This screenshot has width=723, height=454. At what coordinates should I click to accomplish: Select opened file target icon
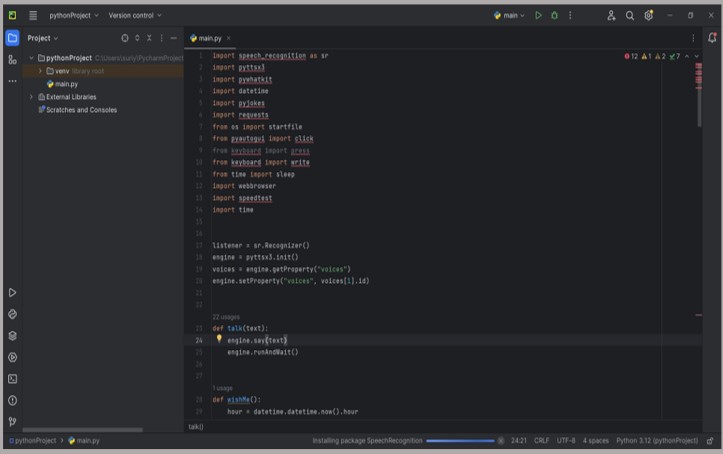pos(124,38)
